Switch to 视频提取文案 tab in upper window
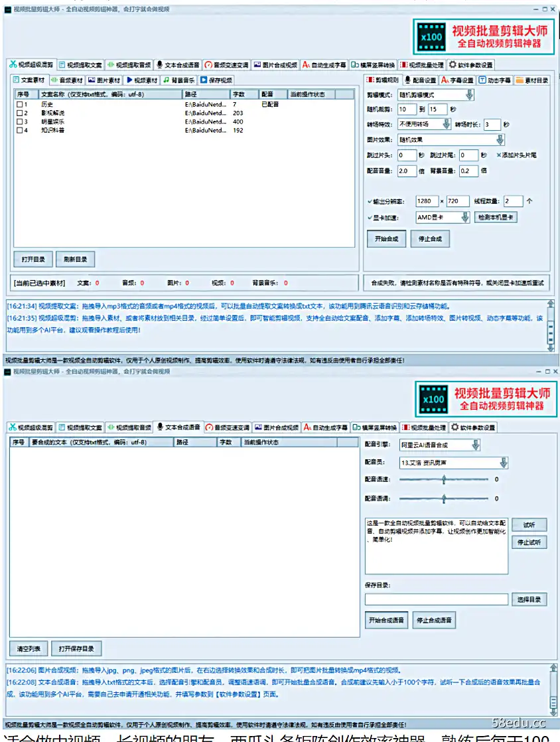The width and height of the screenshot is (560, 742). pos(80,65)
